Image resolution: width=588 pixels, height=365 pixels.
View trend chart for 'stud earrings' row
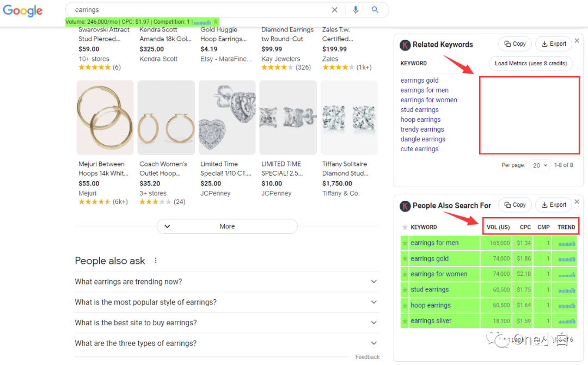567,290
